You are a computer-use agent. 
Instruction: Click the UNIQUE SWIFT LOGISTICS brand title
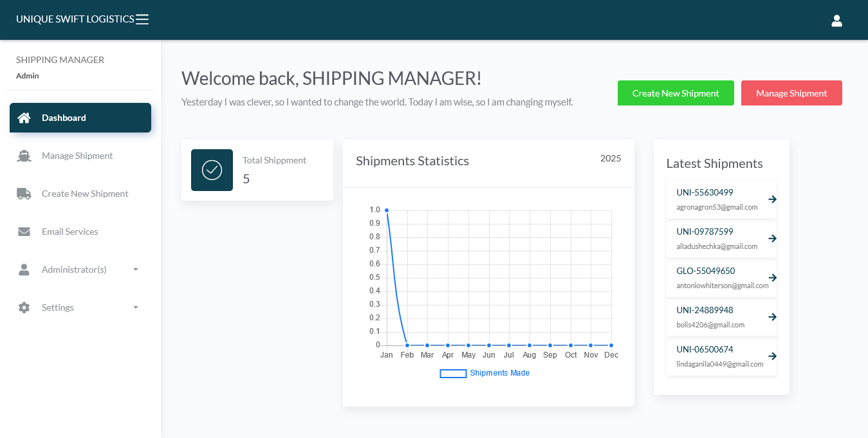pyautogui.click(x=75, y=19)
